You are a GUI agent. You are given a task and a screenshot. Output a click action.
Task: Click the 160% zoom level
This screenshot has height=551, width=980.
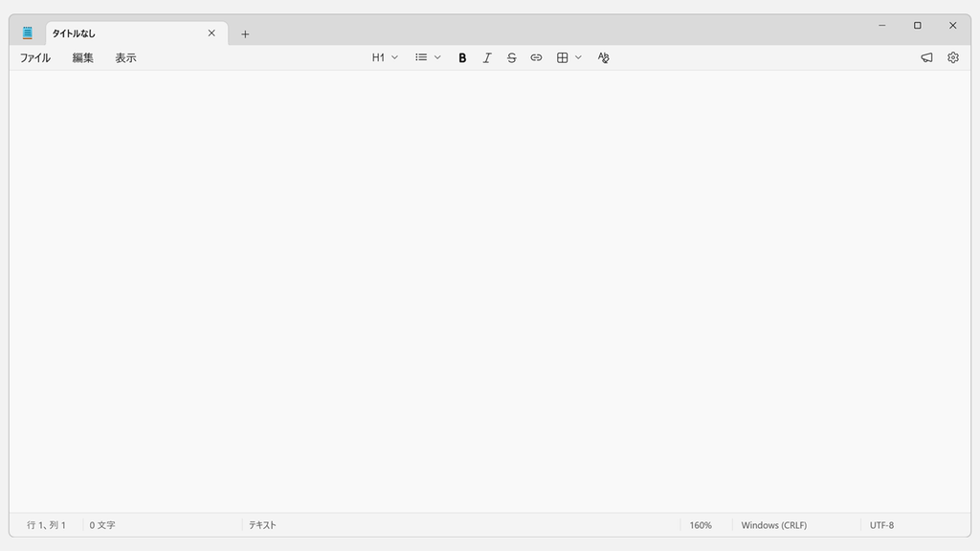coord(701,525)
